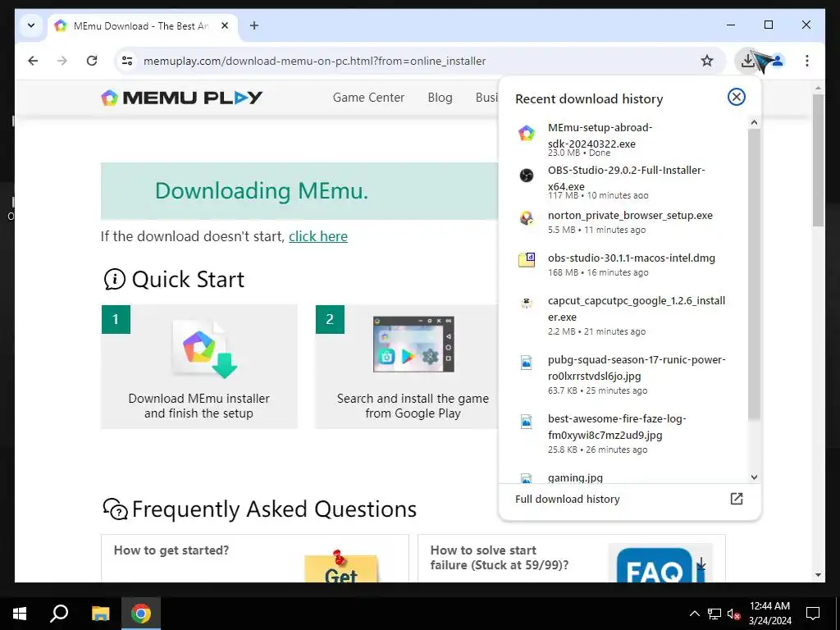Close the MEmu Download tab
This screenshot has height=630, width=840.
tap(225, 25)
